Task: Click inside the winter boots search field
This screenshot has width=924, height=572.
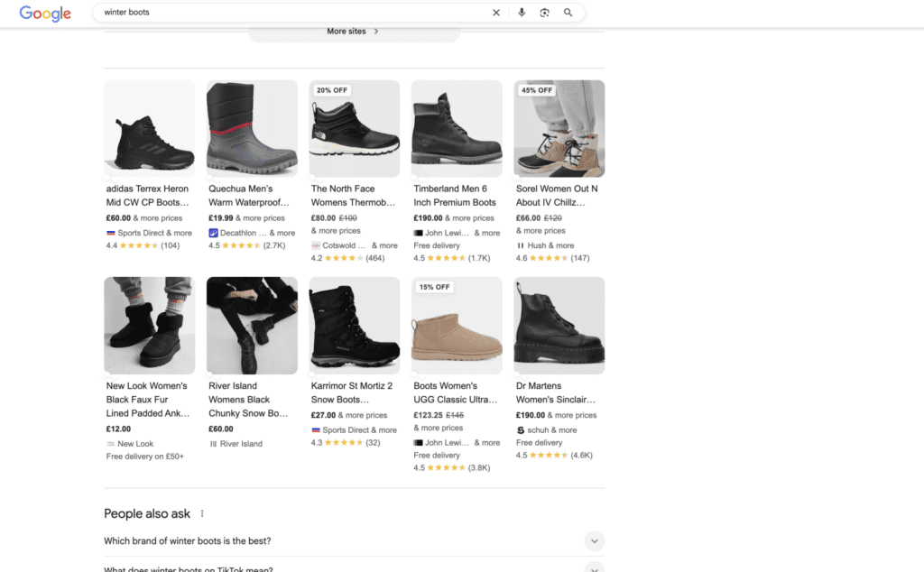Action: pos(271,14)
